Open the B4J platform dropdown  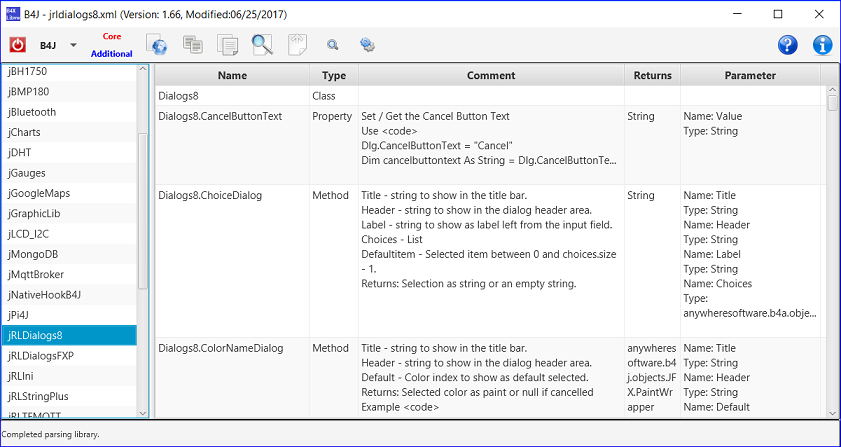[x=73, y=46]
